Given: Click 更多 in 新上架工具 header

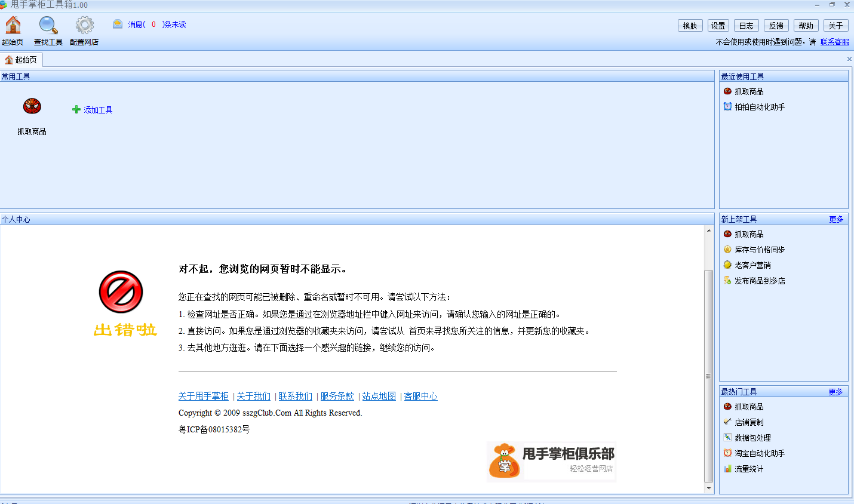Looking at the screenshot, I should [x=836, y=219].
